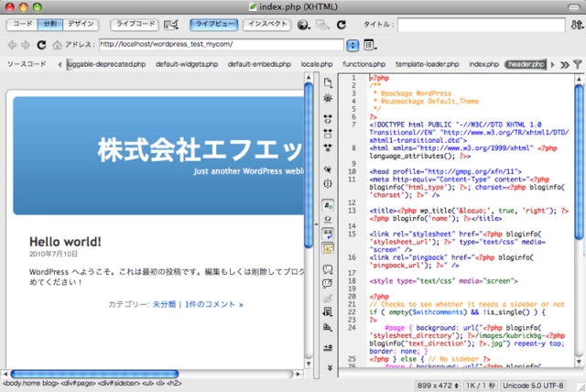Refresh design view from toolbar

pos(342,25)
